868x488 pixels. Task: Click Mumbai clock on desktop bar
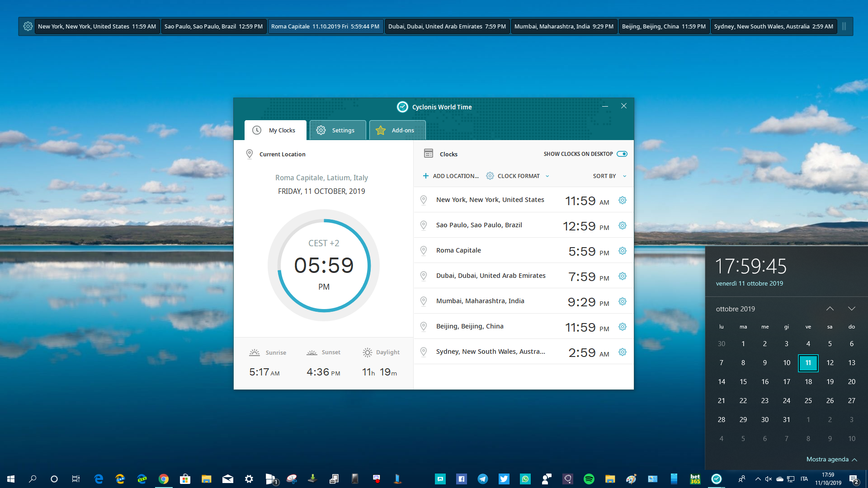[x=564, y=26]
